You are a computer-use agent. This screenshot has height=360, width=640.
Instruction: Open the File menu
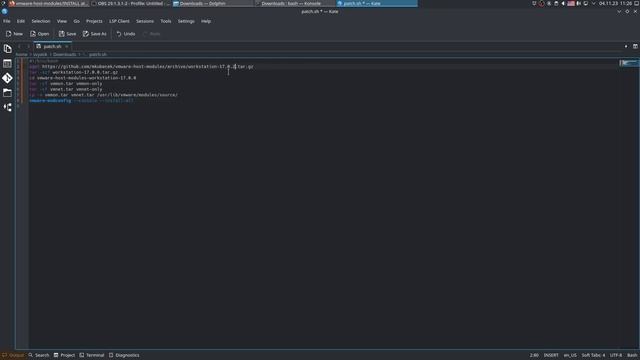7,21
